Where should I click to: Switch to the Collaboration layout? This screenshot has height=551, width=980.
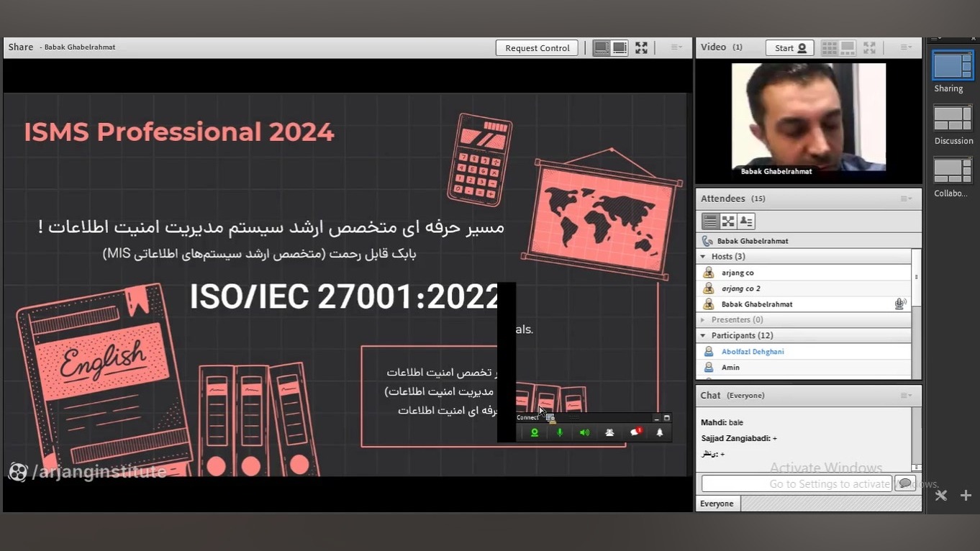pos(953,170)
